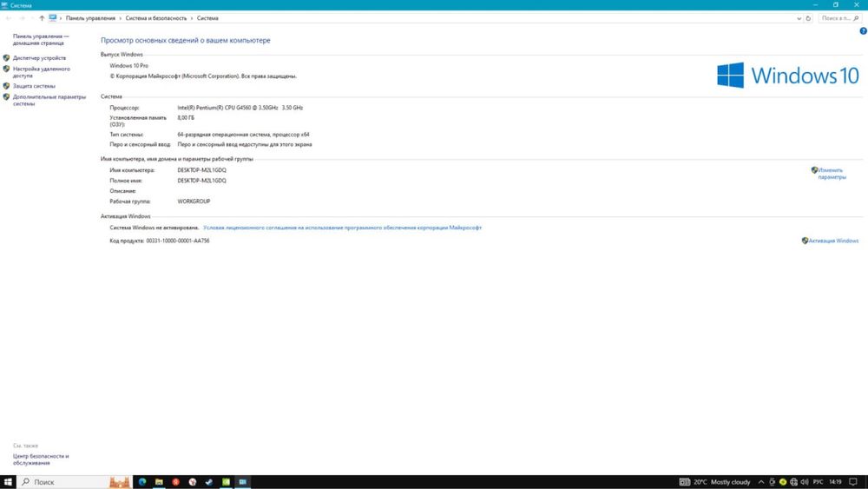Click Activate Windows link

(x=833, y=241)
